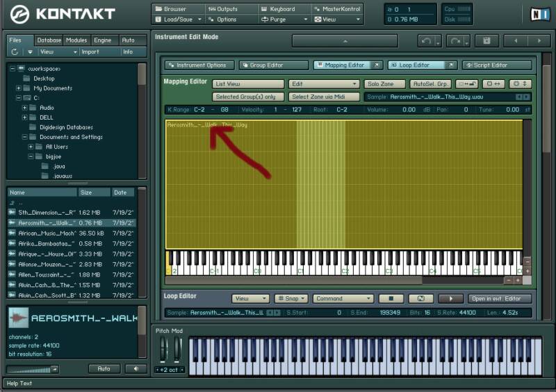
Task: Toggle the Outputs panel button
Action: coord(231,9)
